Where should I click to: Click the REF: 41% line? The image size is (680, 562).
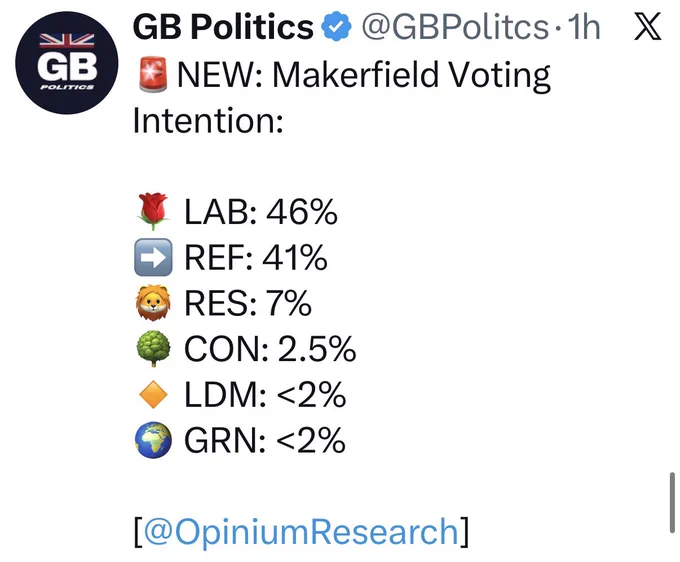(x=231, y=257)
